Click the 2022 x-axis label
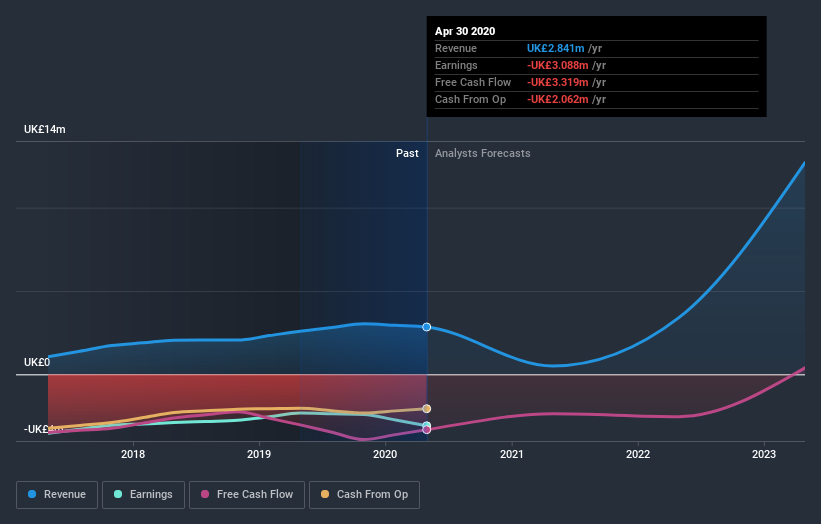This screenshot has height=524, width=821. point(638,454)
